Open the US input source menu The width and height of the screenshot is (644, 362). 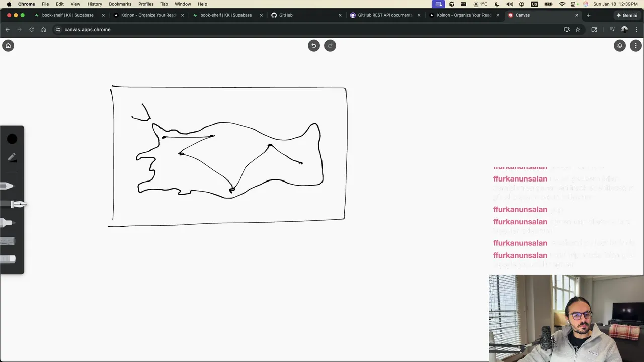[534, 4]
